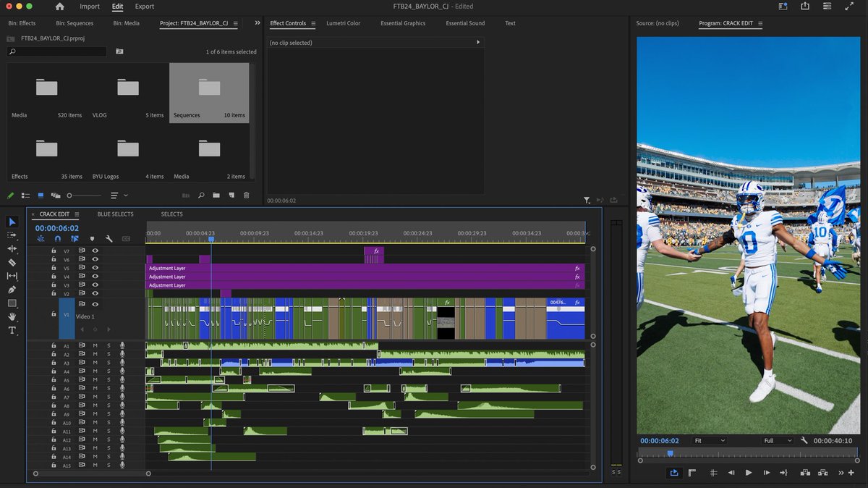868x488 pixels.
Task: Open Quick Export share icon
Action: (x=805, y=7)
